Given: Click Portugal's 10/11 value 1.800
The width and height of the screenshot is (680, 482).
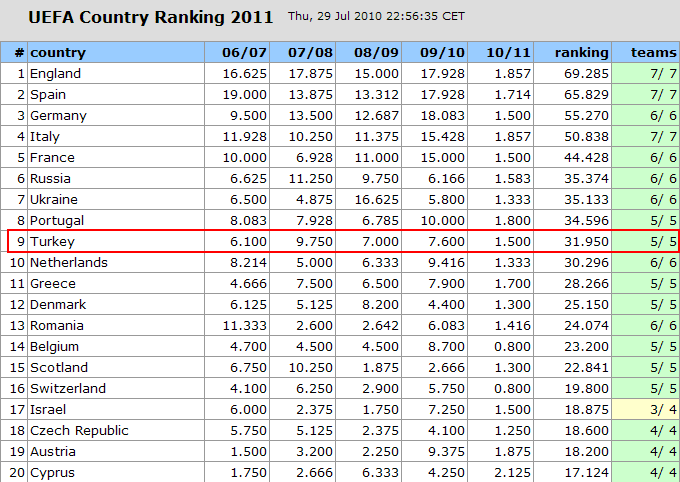Looking at the screenshot, I should pyautogui.click(x=512, y=221).
